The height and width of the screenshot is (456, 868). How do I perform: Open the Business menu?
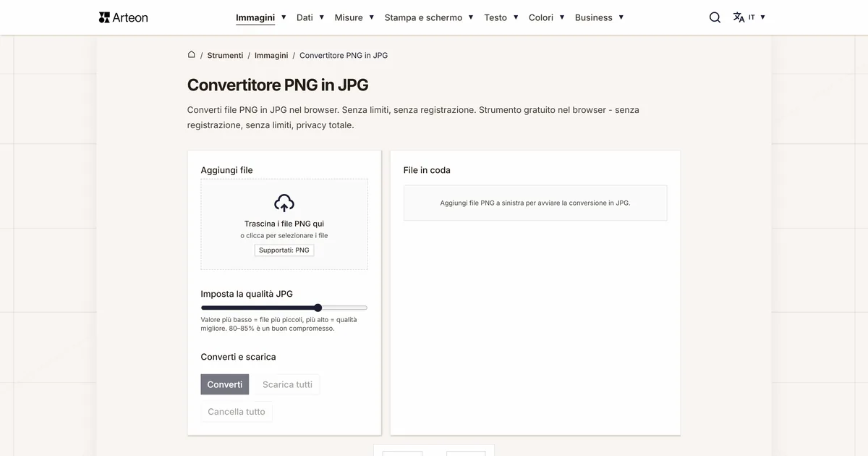click(594, 17)
